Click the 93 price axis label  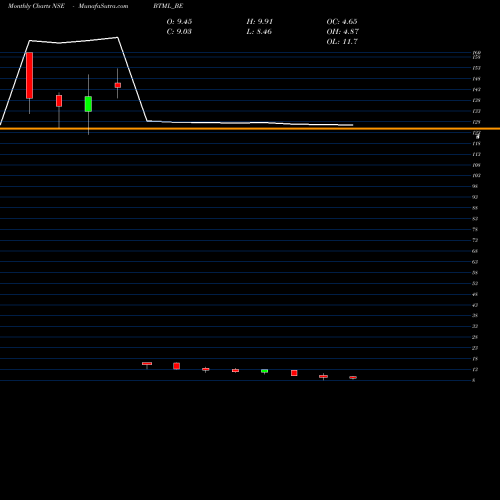[475, 197]
